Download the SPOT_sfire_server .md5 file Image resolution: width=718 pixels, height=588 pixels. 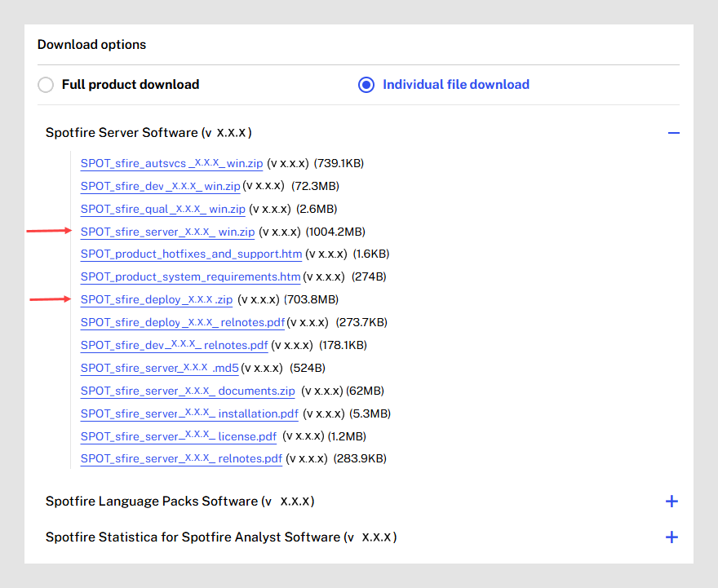pyautogui.click(x=160, y=369)
